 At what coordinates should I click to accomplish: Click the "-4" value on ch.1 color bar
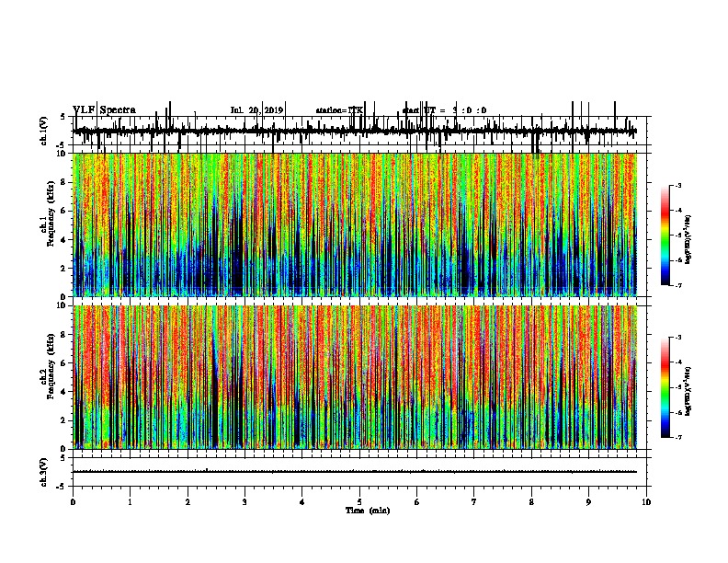click(x=678, y=211)
